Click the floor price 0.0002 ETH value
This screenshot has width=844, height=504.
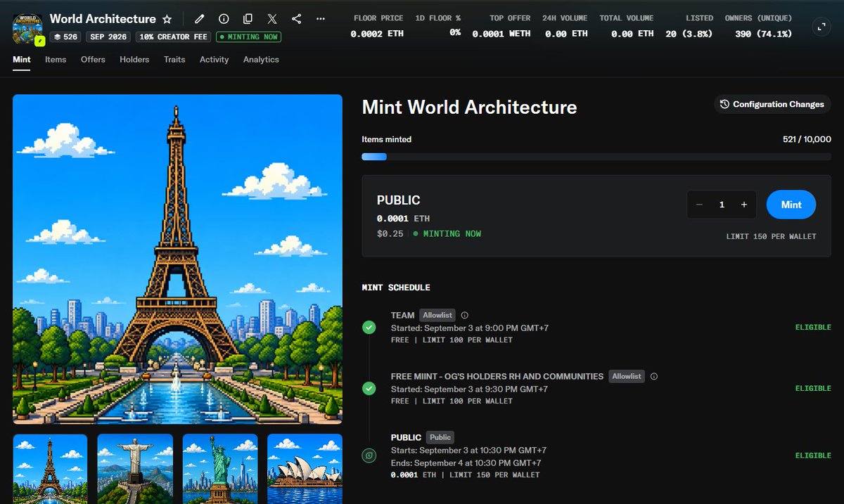click(x=377, y=33)
